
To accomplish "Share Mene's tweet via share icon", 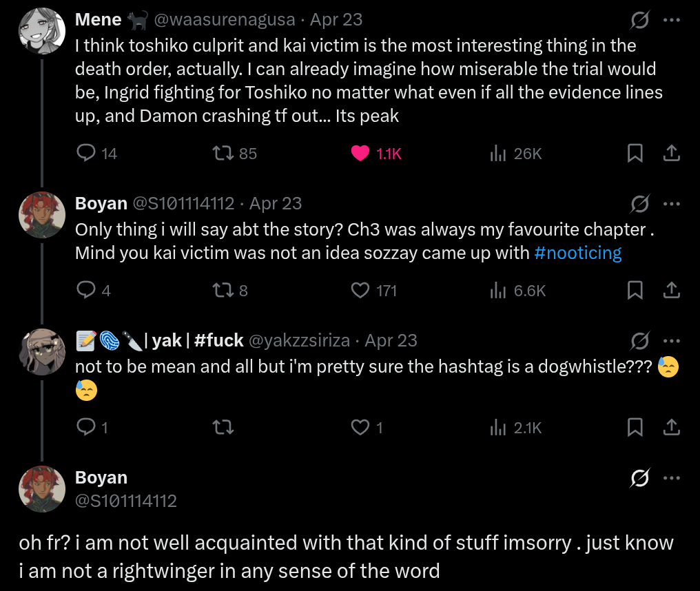I will click(672, 153).
